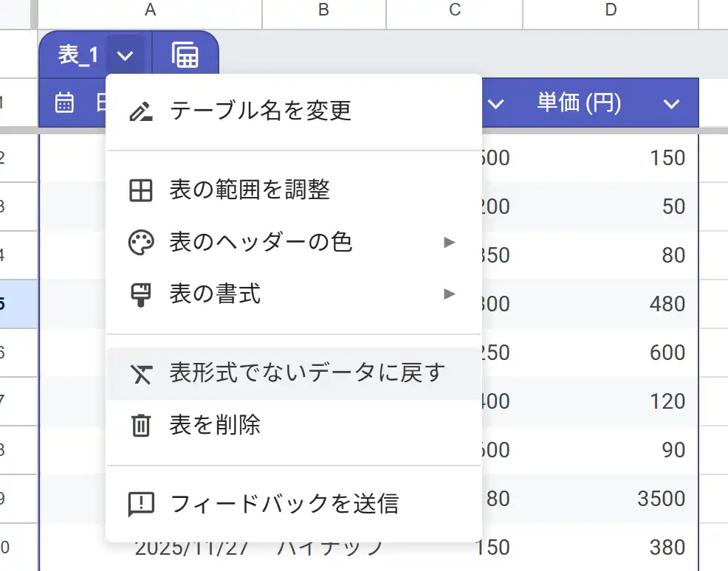This screenshot has height=571, width=728.
Task: Click the table views icon next to 表_1
Action: [x=185, y=54]
